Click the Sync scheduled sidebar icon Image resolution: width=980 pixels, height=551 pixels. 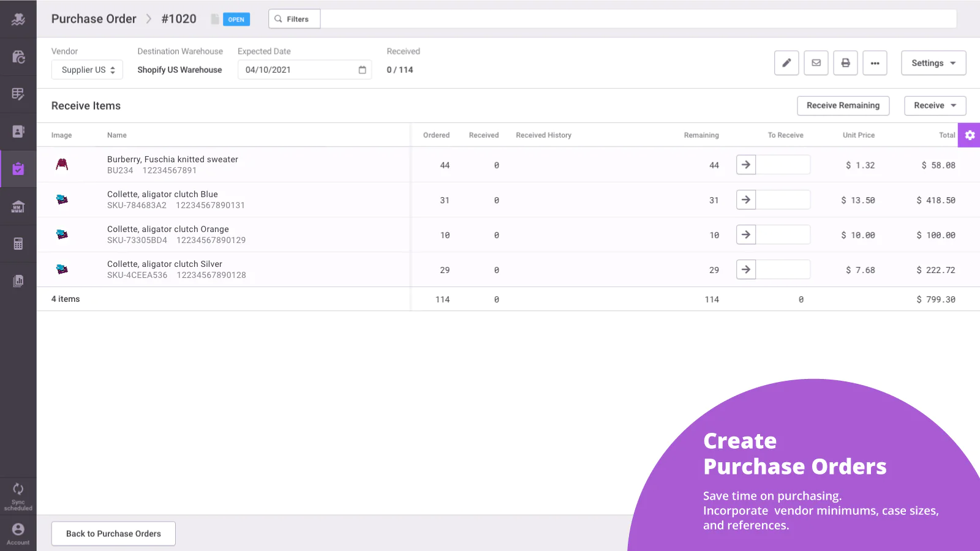click(x=18, y=495)
